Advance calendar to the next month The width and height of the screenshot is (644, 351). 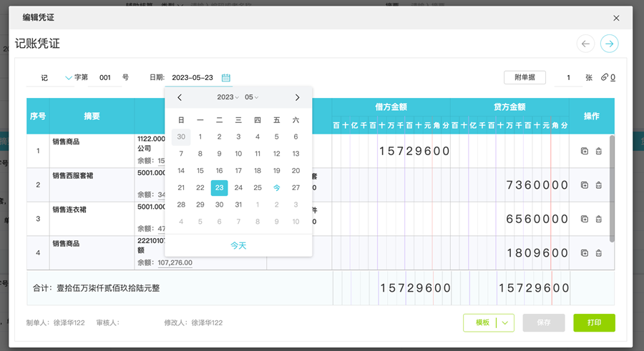(298, 97)
